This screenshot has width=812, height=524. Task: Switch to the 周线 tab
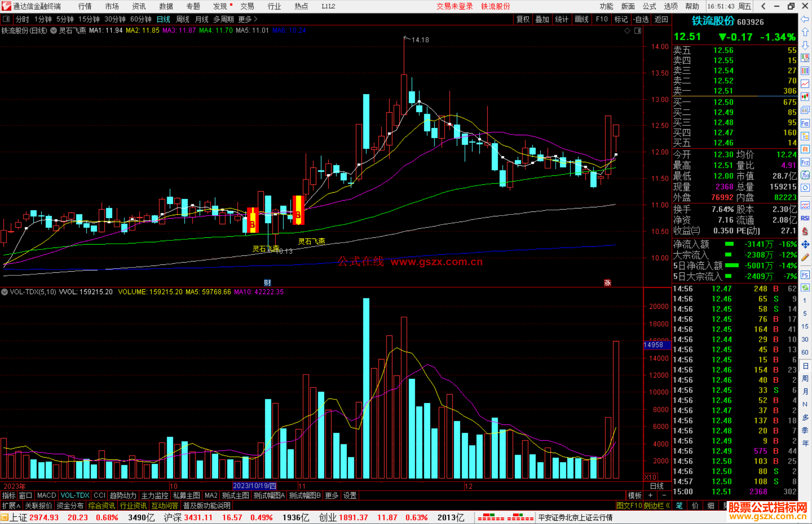pyautogui.click(x=183, y=19)
